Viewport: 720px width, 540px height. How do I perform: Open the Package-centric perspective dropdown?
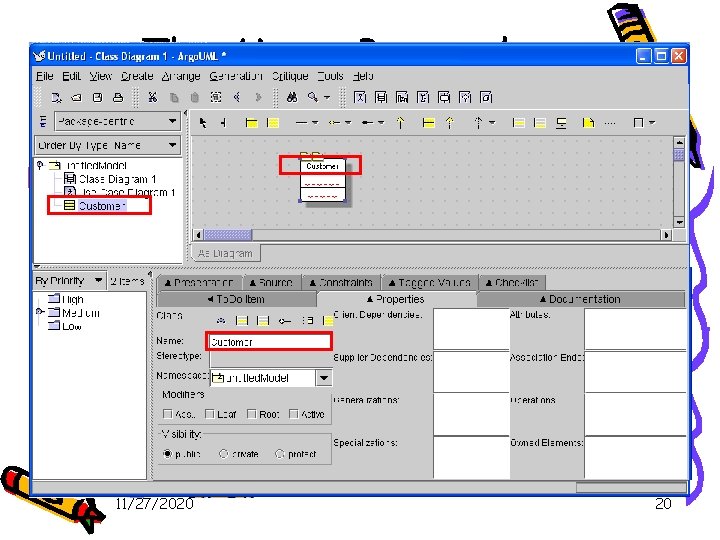(x=118, y=122)
